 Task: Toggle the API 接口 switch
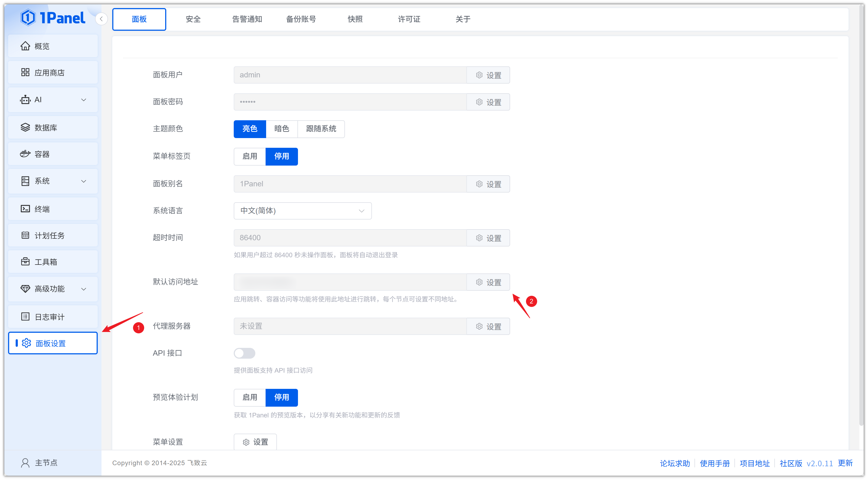pos(244,353)
